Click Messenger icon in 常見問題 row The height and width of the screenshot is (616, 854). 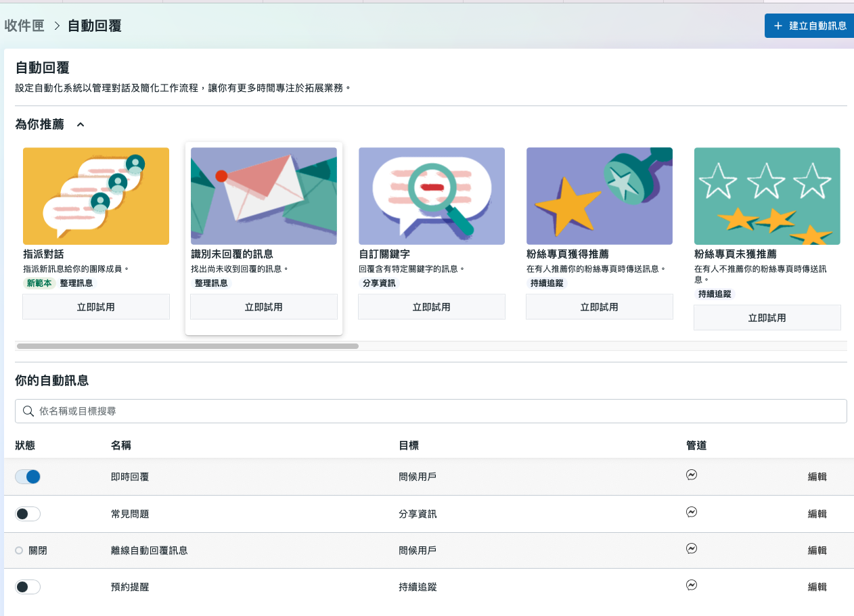692,512
